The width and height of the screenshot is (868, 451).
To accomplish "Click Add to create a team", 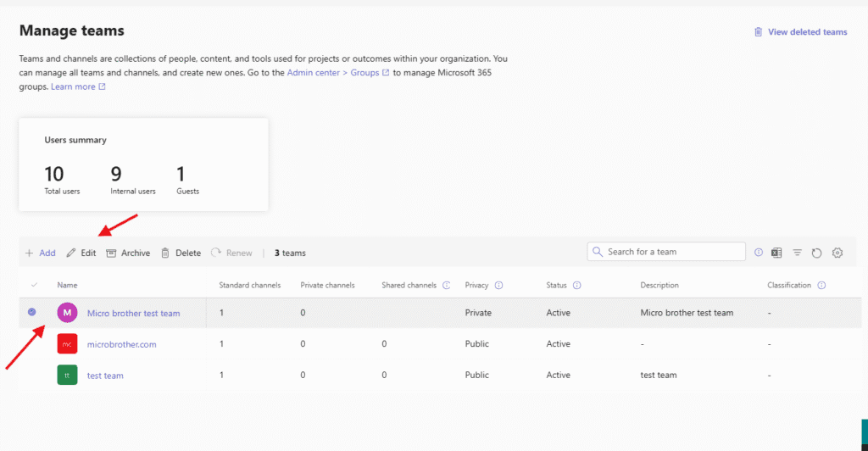I will (x=40, y=253).
